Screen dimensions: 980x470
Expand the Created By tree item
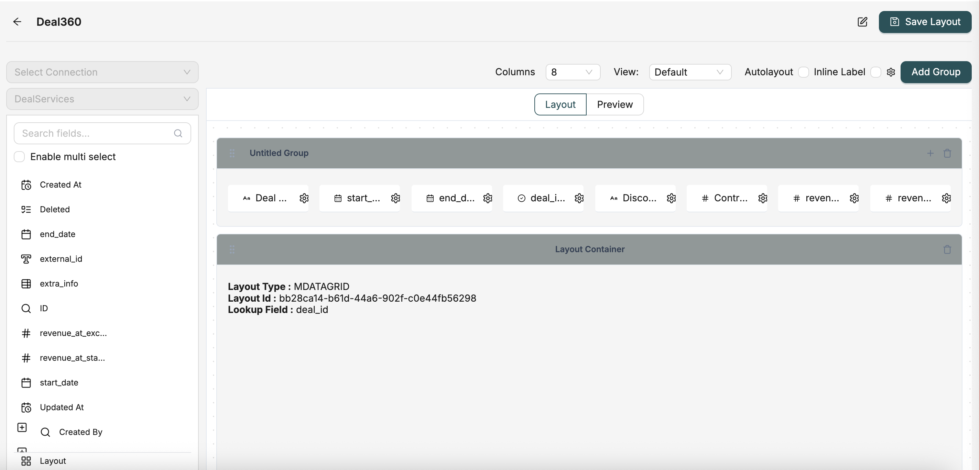click(x=22, y=427)
